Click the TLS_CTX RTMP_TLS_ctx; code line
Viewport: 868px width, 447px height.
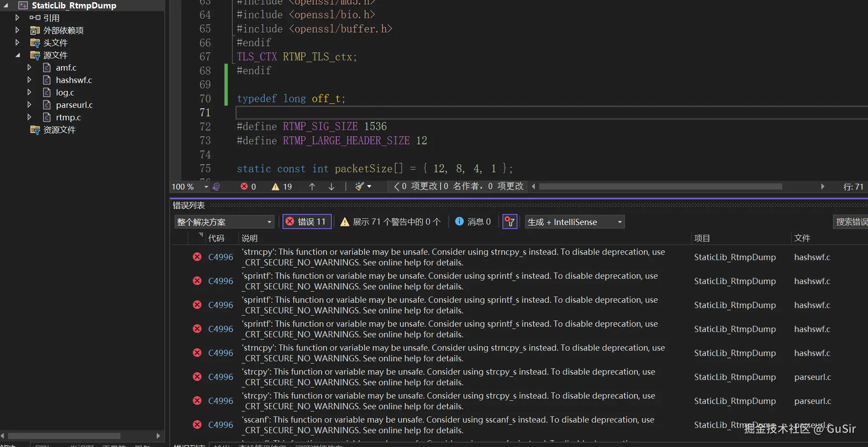pyautogui.click(x=297, y=57)
